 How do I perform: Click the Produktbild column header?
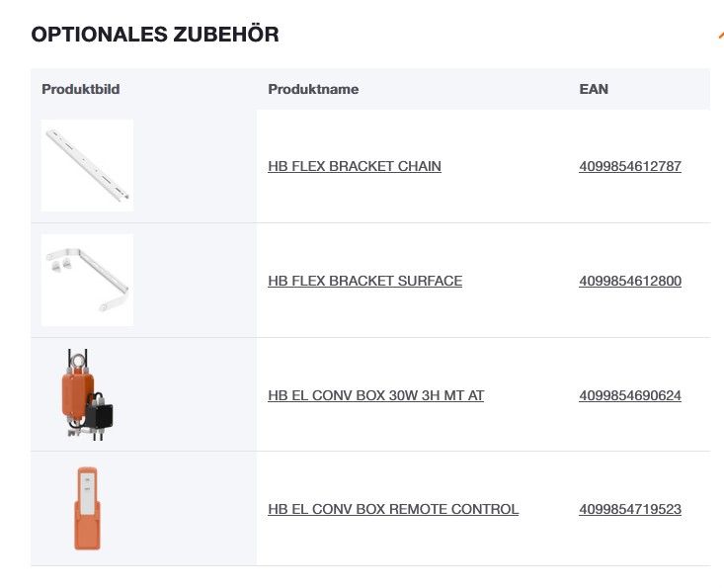(80, 89)
